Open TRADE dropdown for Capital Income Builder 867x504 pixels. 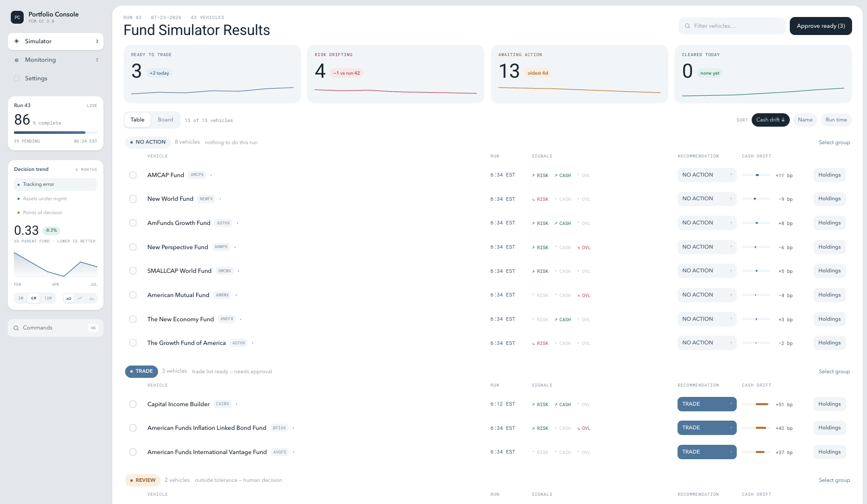click(707, 404)
